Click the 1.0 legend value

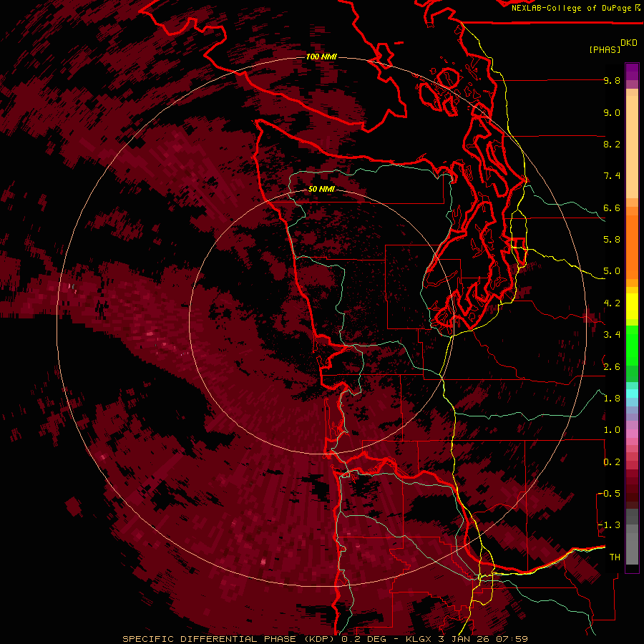[612, 430]
